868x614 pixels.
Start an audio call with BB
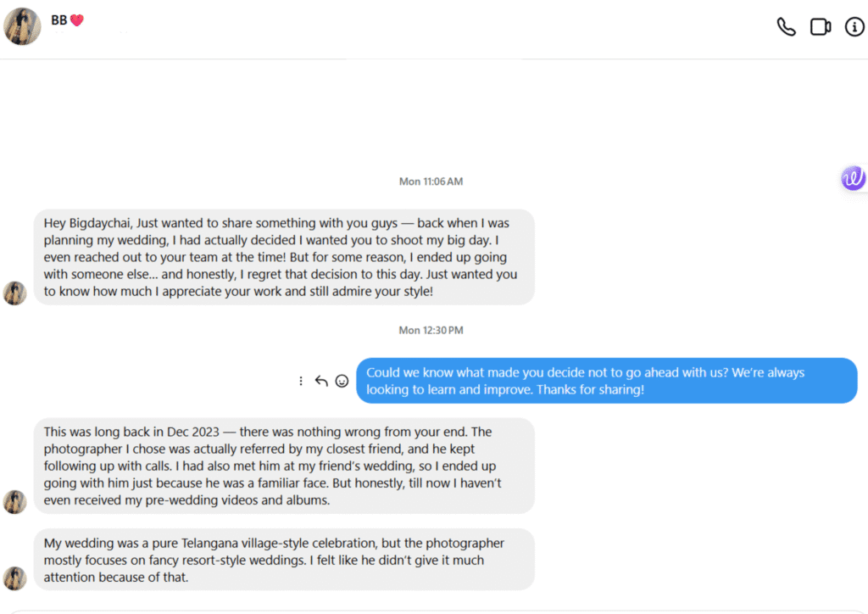click(x=786, y=27)
